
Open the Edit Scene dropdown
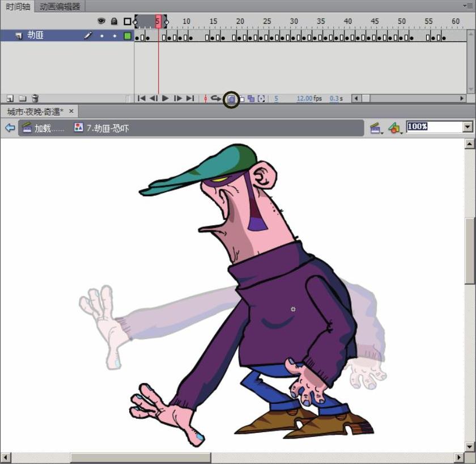pyautogui.click(x=376, y=128)
